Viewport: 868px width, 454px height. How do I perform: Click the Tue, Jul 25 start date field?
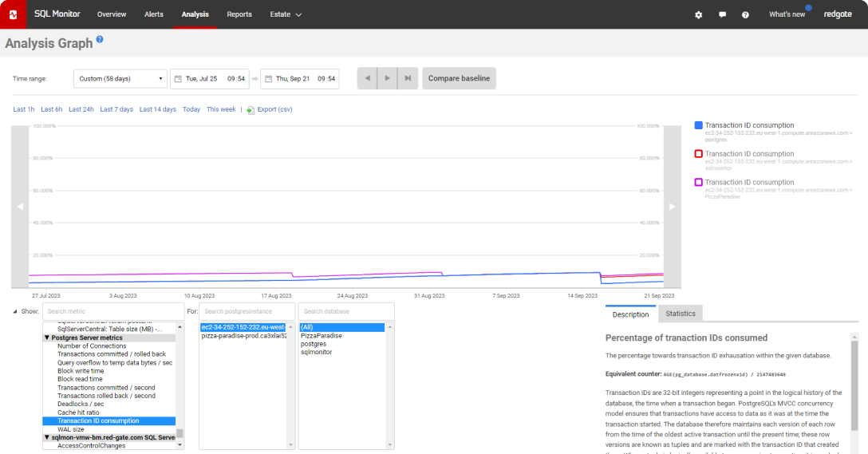(x=210, y=79)
